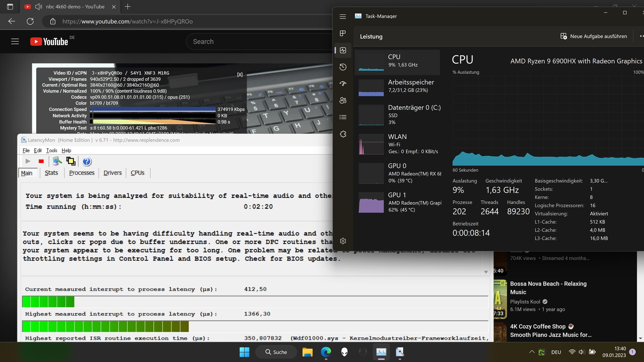The image size is (644, 362).
Task: Click taskbar Suche search box
Action: click(x=276, y=352)
